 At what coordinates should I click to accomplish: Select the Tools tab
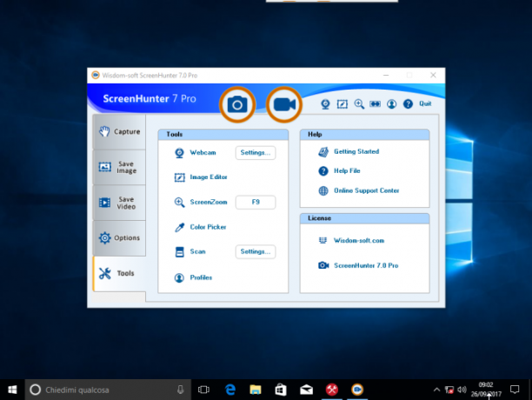point(119,273)
